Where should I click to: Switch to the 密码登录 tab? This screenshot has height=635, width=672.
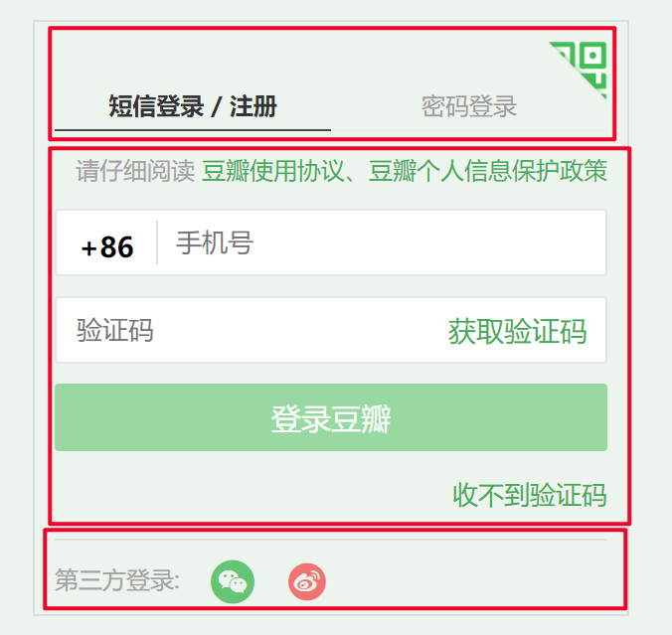click(469, 106)
